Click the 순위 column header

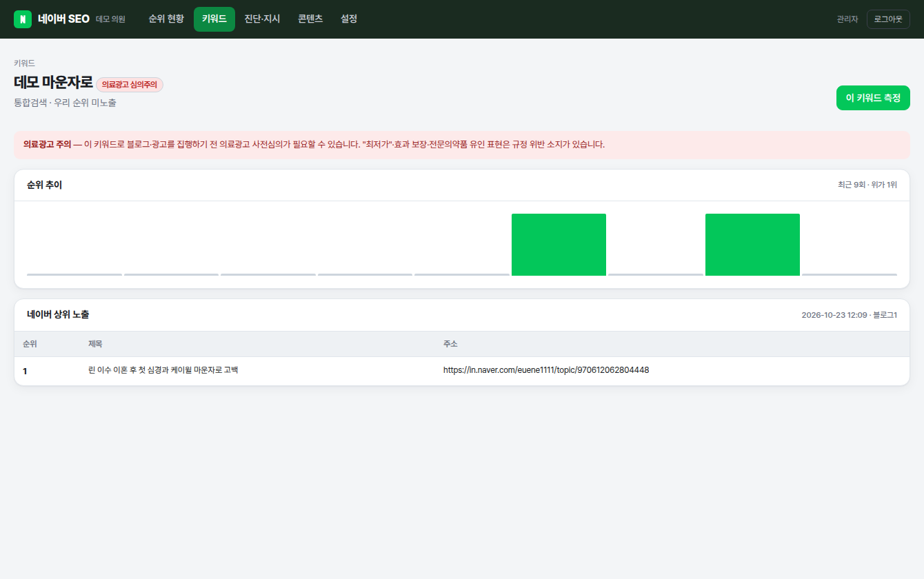[30, 344]
